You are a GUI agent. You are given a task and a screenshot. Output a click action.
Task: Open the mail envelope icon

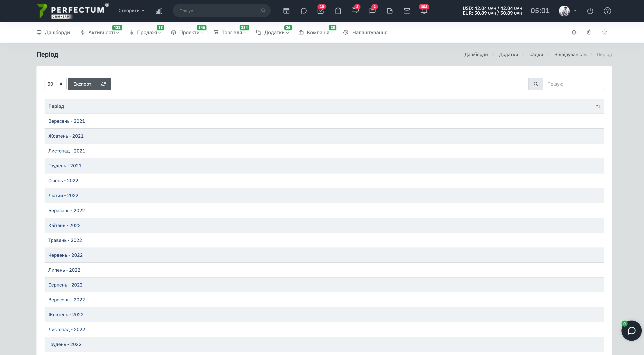click(x=407, y=11)
